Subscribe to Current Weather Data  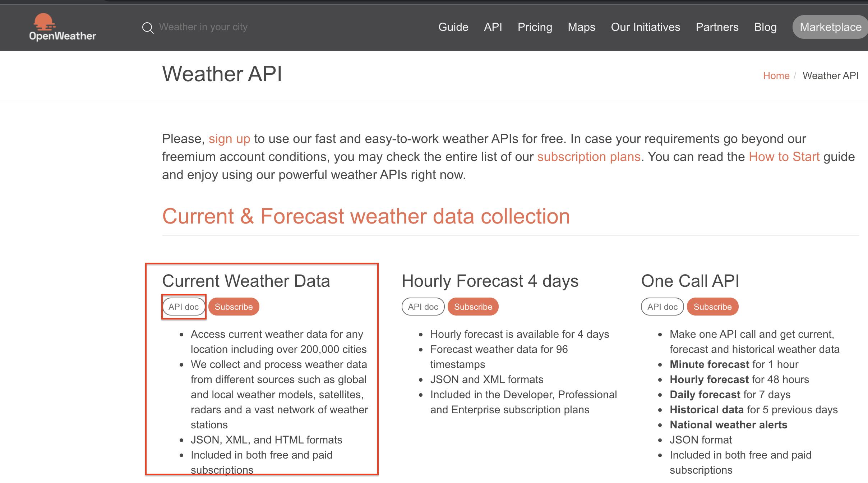tap(234, 307)
